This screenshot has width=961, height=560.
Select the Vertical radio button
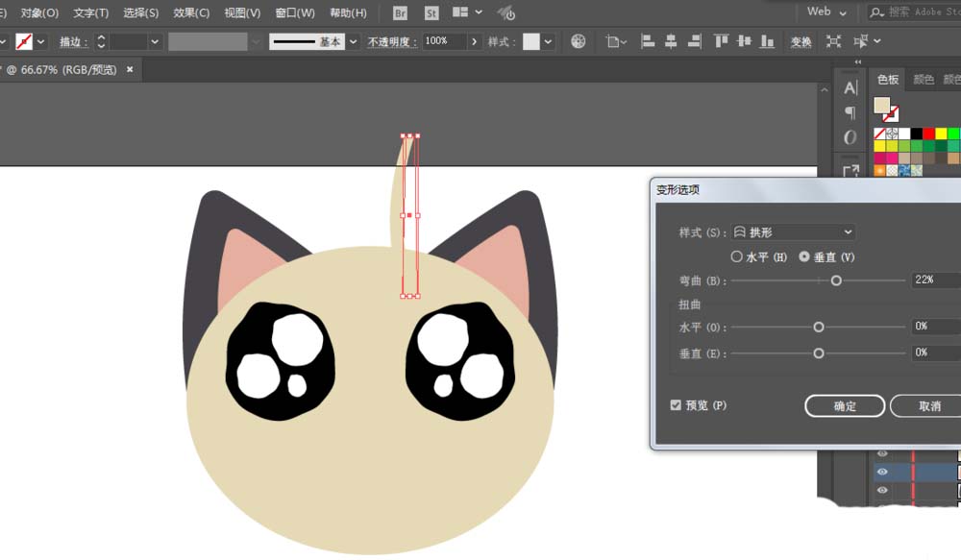pyautogui.click(x=804, y=256)
